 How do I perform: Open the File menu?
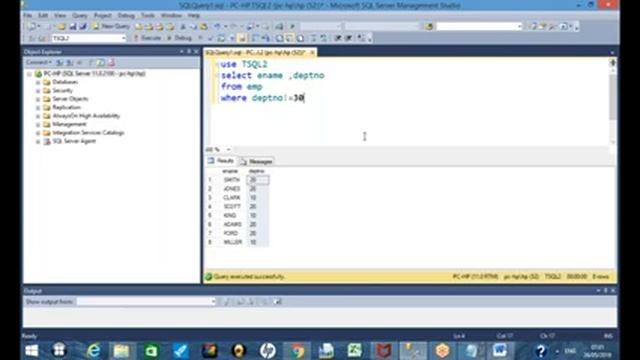tap(28, 16)
